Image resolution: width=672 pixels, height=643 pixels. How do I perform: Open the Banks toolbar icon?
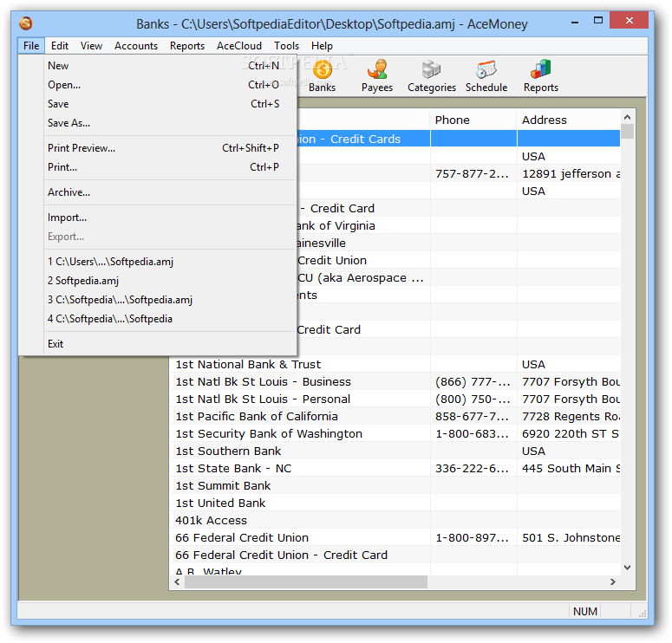coord(323,76)
